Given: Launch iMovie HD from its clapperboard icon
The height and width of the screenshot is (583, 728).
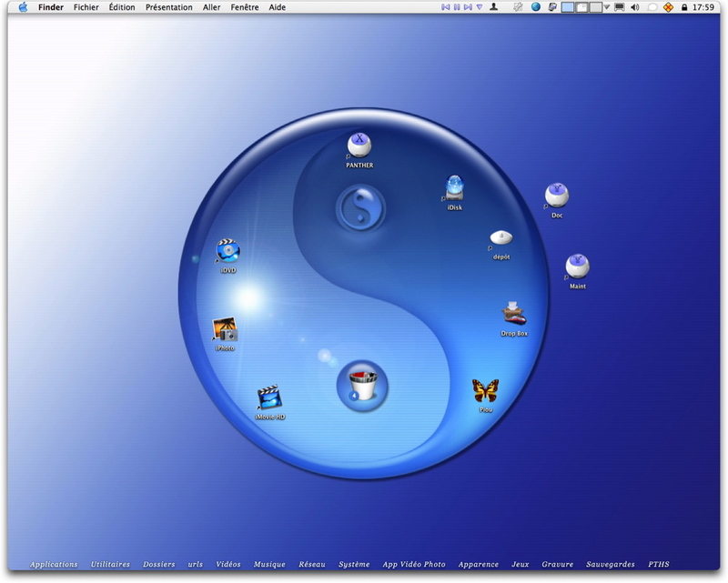Looking at the screenshot, I should [269, 397].
